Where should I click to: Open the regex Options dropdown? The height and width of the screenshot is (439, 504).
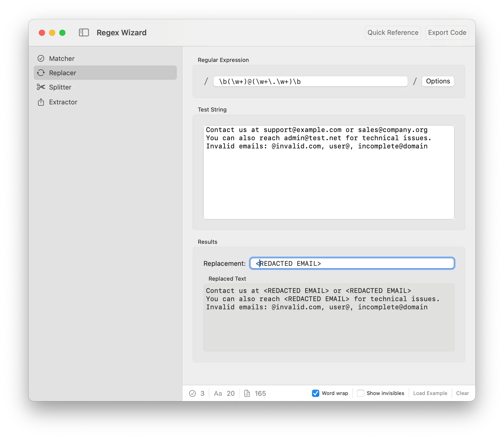pyautogui.click(x=438, y=81)
